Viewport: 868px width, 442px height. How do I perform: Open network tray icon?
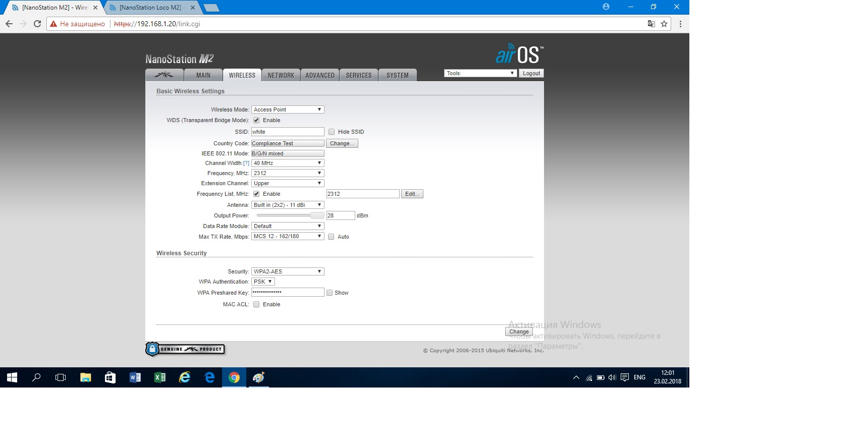pos(589,377)
